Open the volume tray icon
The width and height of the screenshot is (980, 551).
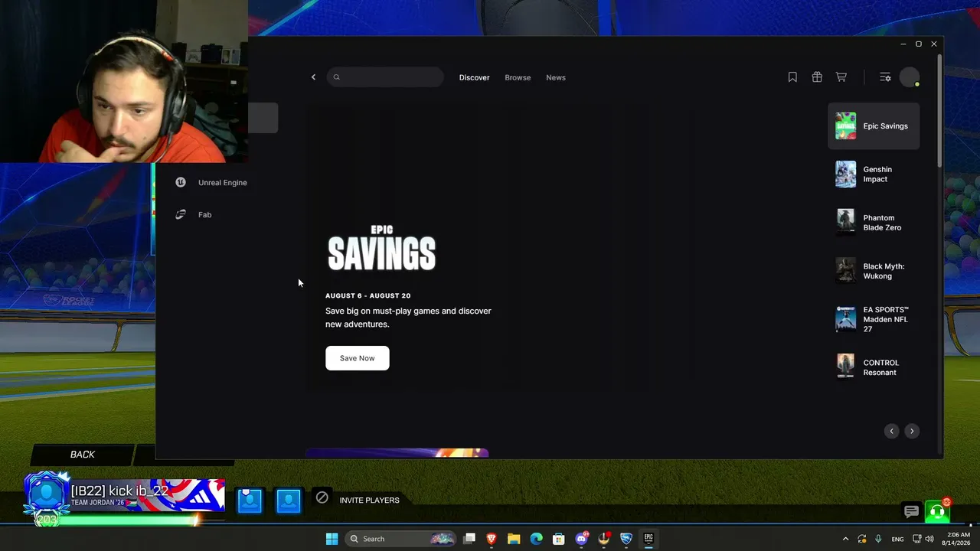click(x=929, y=539)
